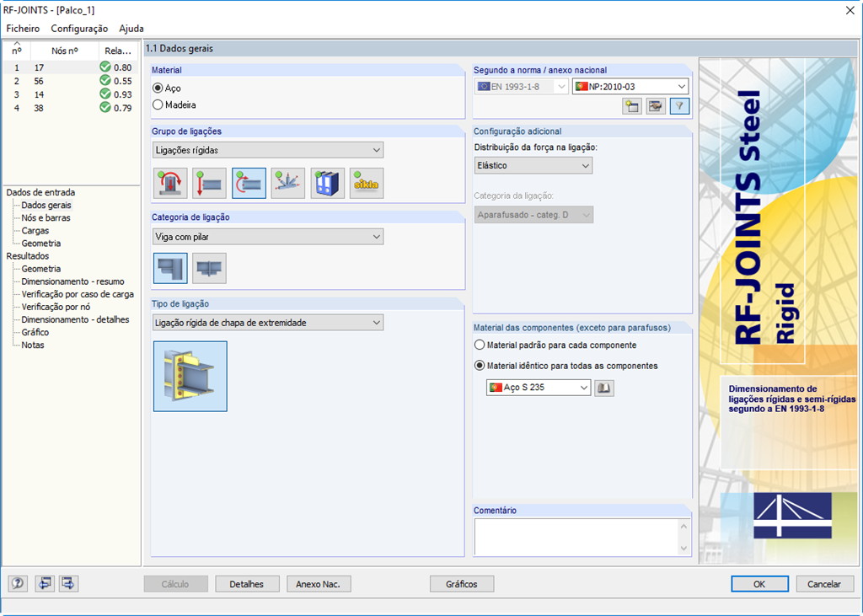Select joint row 4 with node 38
The width and height of the screenshot is (863, 616).
click(x=71, y=109)
